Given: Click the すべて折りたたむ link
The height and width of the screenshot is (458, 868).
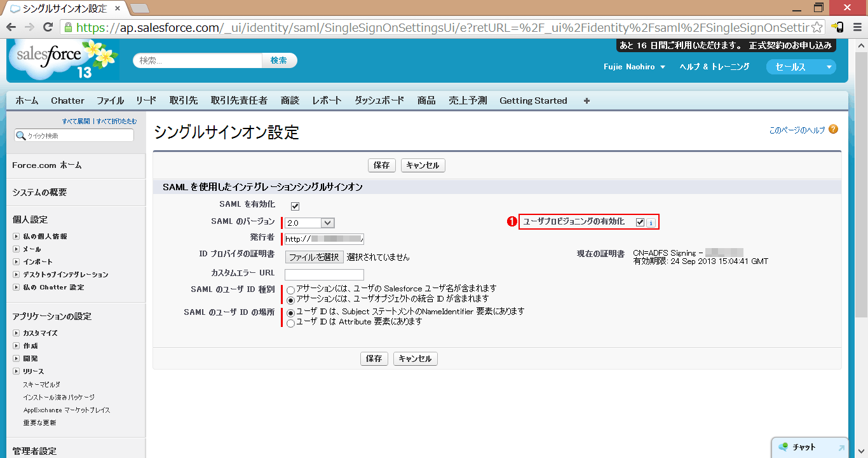Looking at the screenshot, I should click(x=116, y=121).
